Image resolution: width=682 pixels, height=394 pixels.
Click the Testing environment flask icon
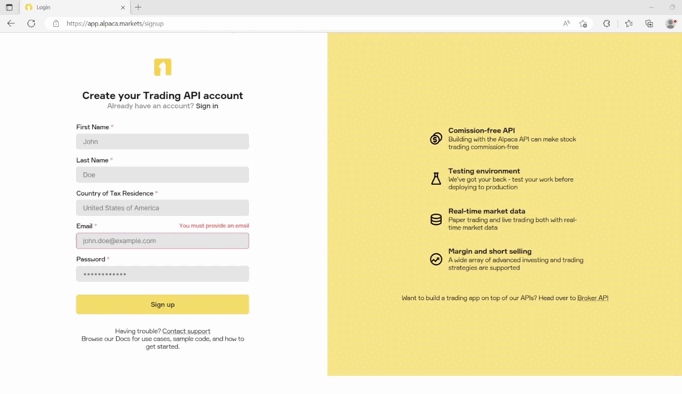coord(436,179)
